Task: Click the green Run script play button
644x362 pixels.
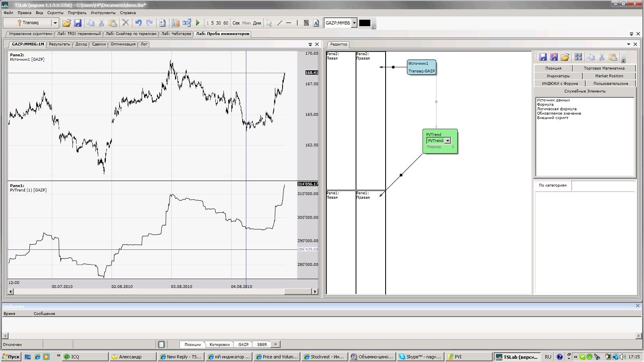Action: click(x=198, y=23)
